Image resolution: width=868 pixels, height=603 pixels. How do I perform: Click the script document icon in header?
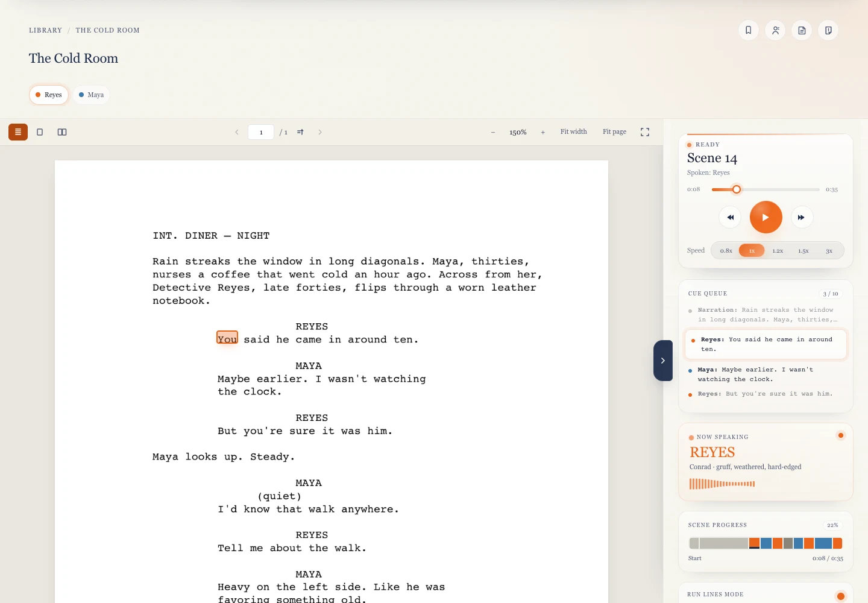click(802, 30)
